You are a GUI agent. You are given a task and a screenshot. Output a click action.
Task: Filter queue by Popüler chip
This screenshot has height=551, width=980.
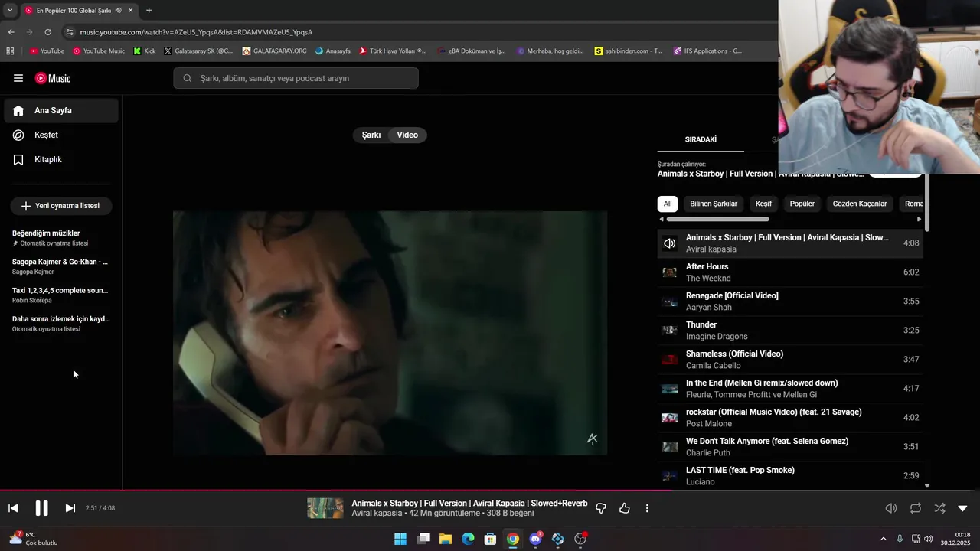(x=802, y=204)
